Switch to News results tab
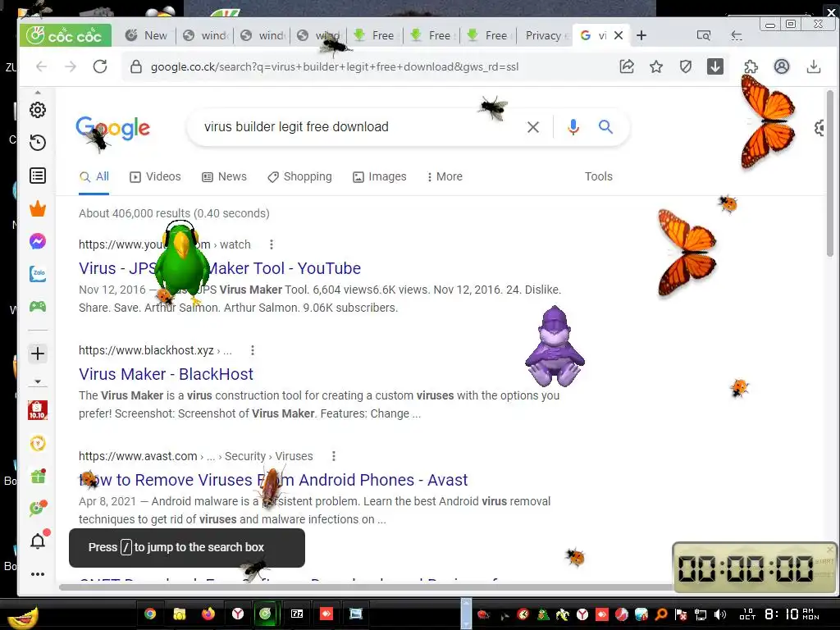Image resolution: width=840 pixels, height=630 pixels. [x=224, y=177]
